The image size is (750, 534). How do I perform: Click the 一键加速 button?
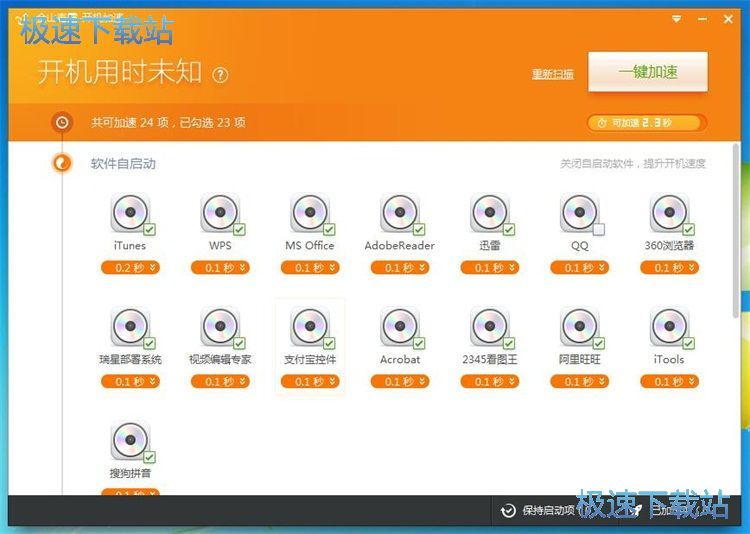[x=648, y=72]
